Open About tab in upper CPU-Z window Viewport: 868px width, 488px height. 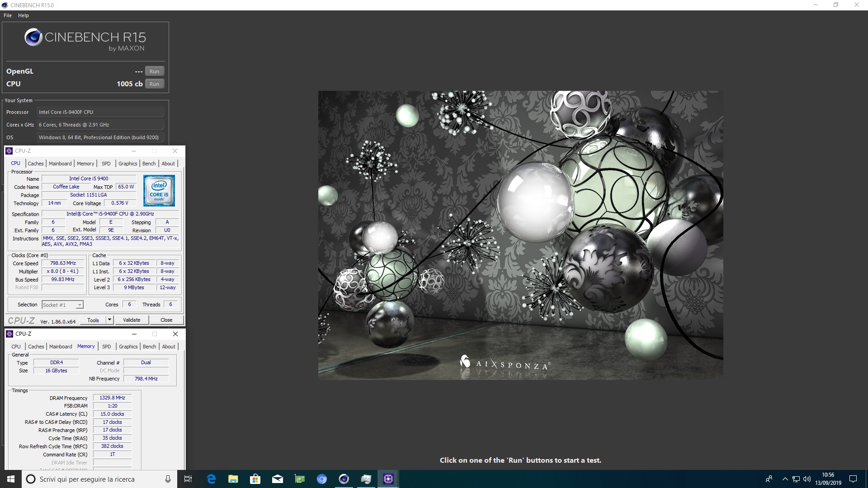tap(168, 164)
